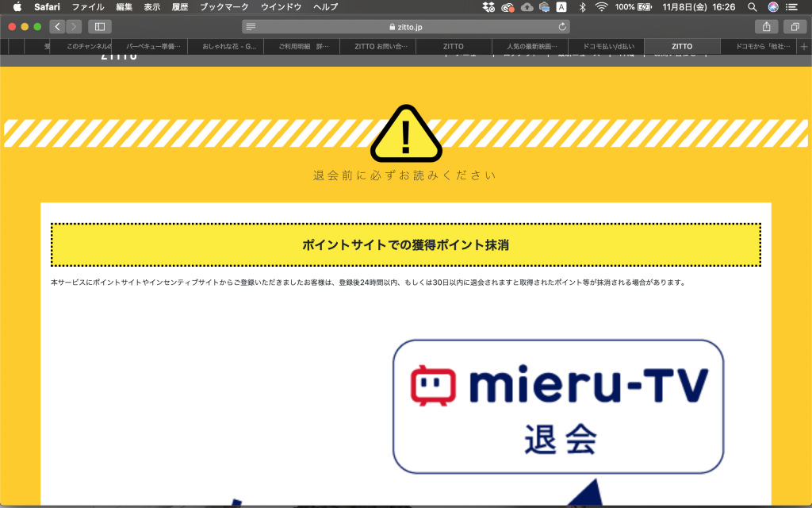Image resolution: width=812 pixels, height=508 pixels.
Task: Click the date and time 11月8日(金) 16:26
Action: click(699, 6)
